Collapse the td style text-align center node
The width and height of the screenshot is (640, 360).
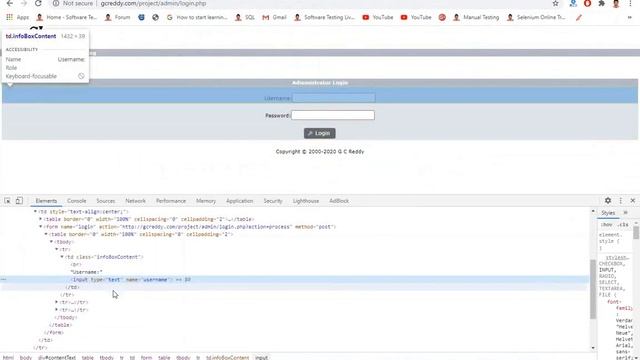click(x=36, y=211)
